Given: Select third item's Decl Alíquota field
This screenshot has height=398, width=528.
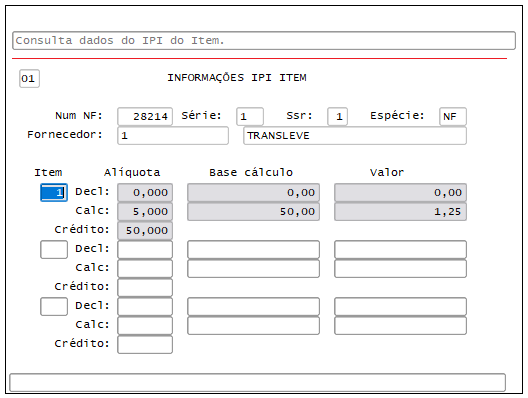Looking at the screenshot, I should [145, 306].
